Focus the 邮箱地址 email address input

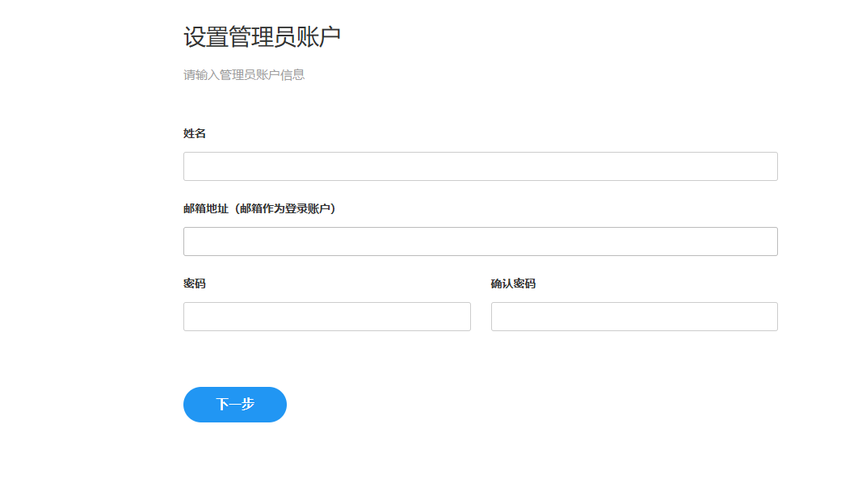point(480,241)
